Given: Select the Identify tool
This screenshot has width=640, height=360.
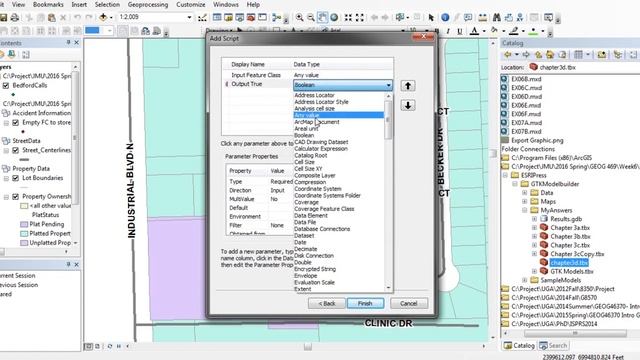Looking at the screenshot, I should [x=445, y=17].
